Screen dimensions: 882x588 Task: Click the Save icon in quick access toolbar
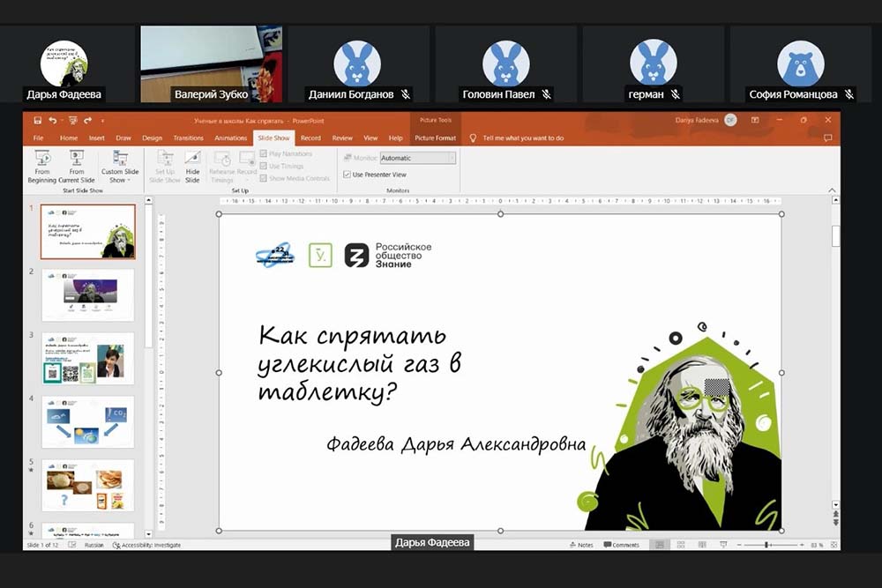37,120
